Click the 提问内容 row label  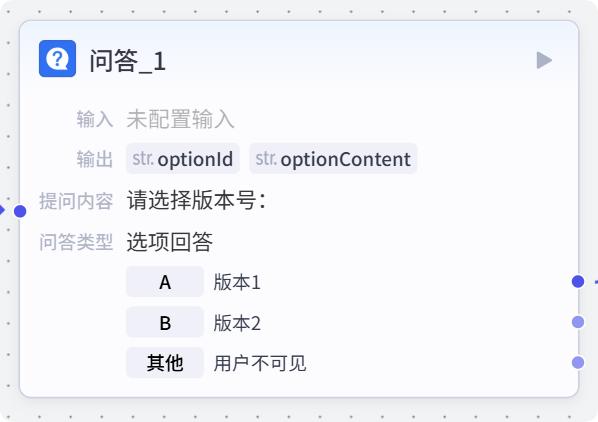click(x=76, y=201)
